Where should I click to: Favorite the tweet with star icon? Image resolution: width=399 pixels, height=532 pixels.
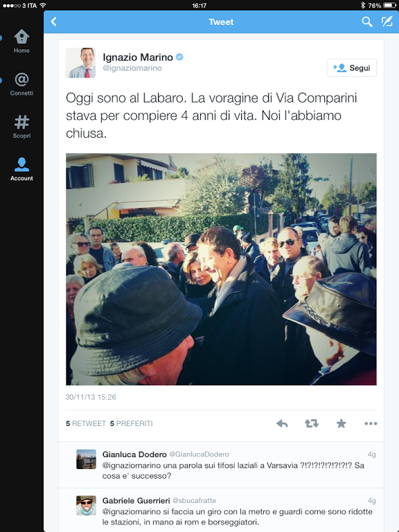tap(341, 423)
